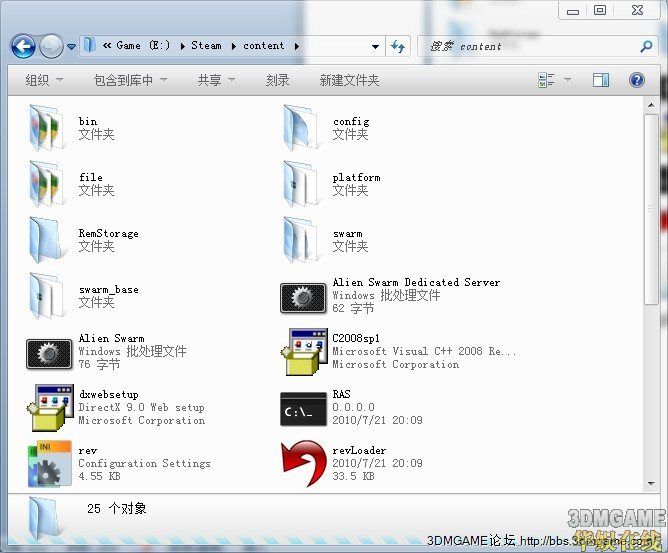Select the name 'Alien Swarm Dedicated Server'
Viewport: 668px width, 553px height.
[416, 282]
